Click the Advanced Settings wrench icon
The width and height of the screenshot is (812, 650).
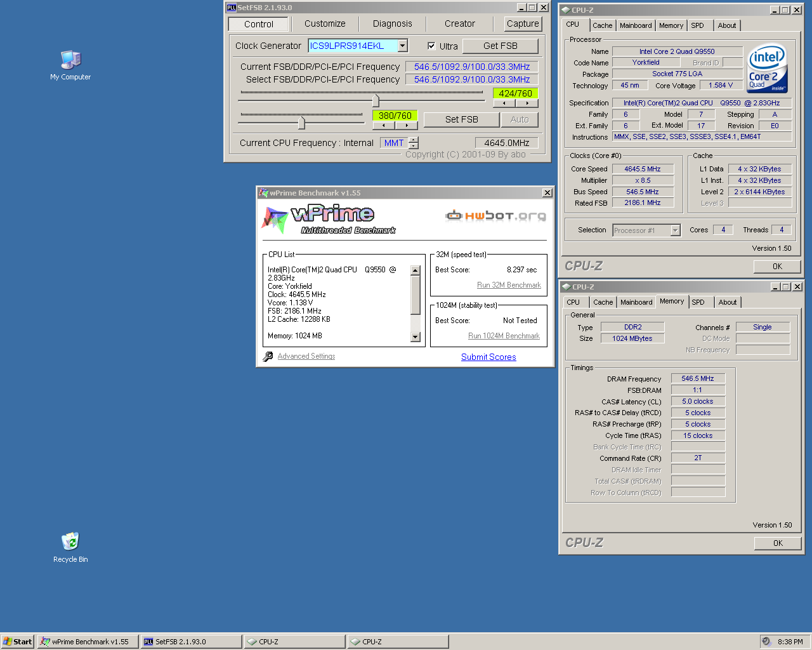268,357
